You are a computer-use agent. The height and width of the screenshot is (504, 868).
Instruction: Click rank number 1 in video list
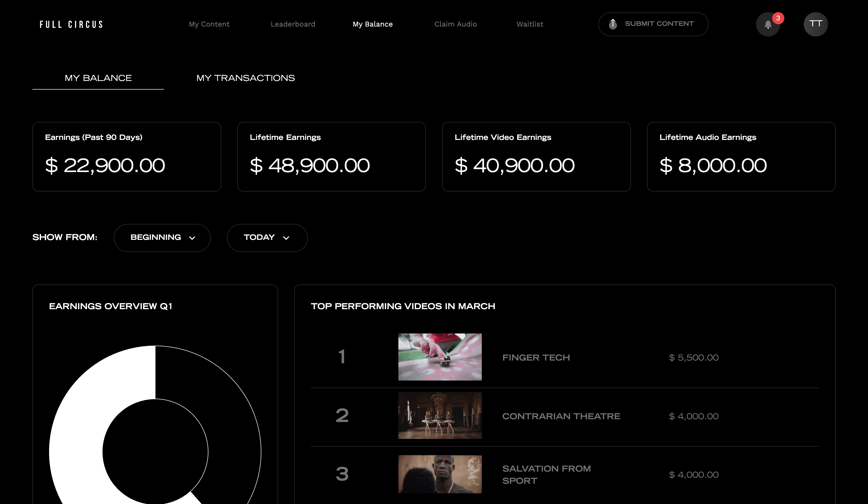[x=342, y=356]
